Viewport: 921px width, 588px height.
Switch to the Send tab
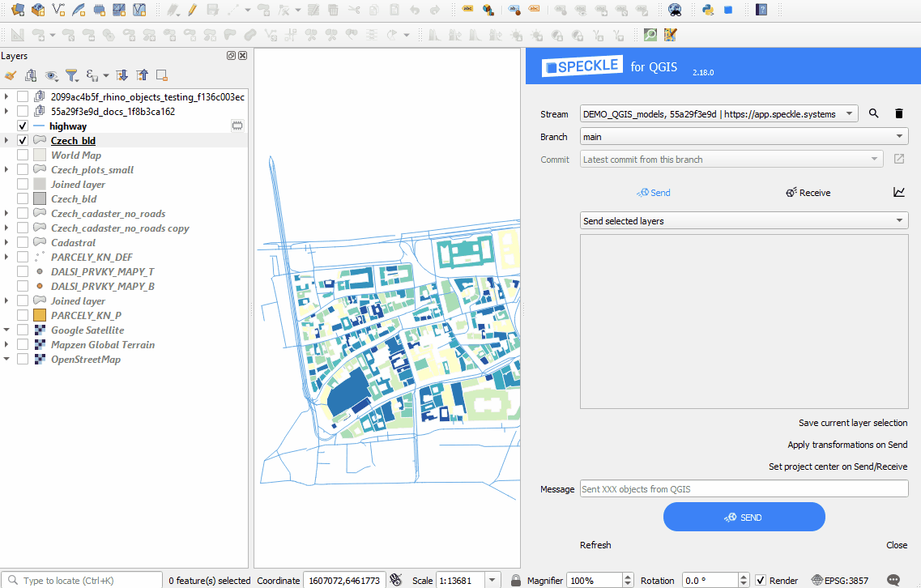point(654,193)
